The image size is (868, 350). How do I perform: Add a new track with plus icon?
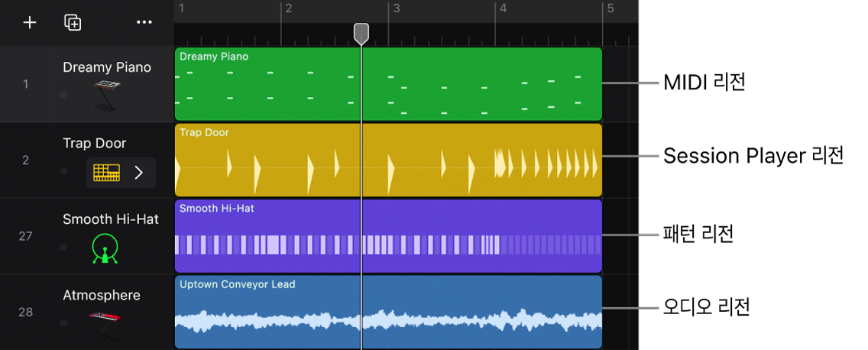29,22
